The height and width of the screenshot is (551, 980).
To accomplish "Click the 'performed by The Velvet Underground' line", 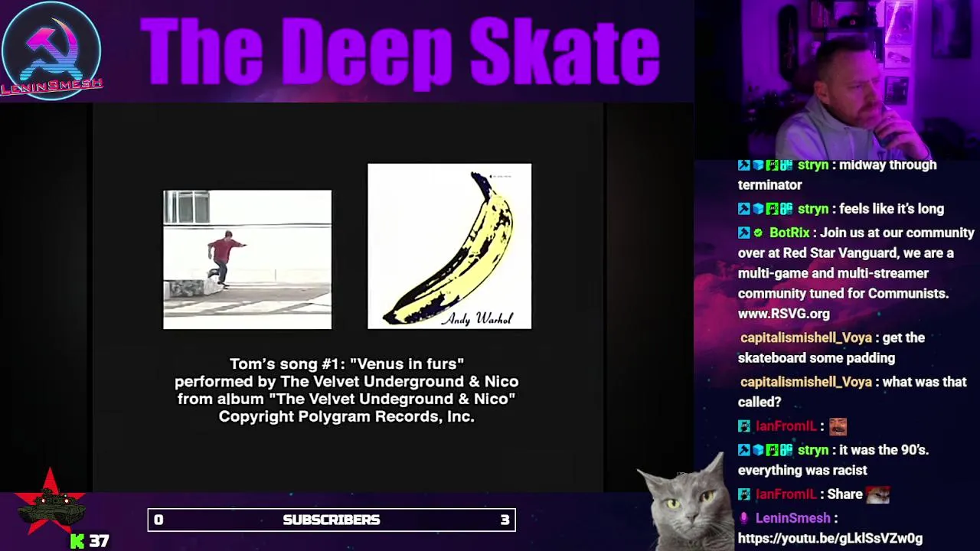I will [x=347, y=382].
